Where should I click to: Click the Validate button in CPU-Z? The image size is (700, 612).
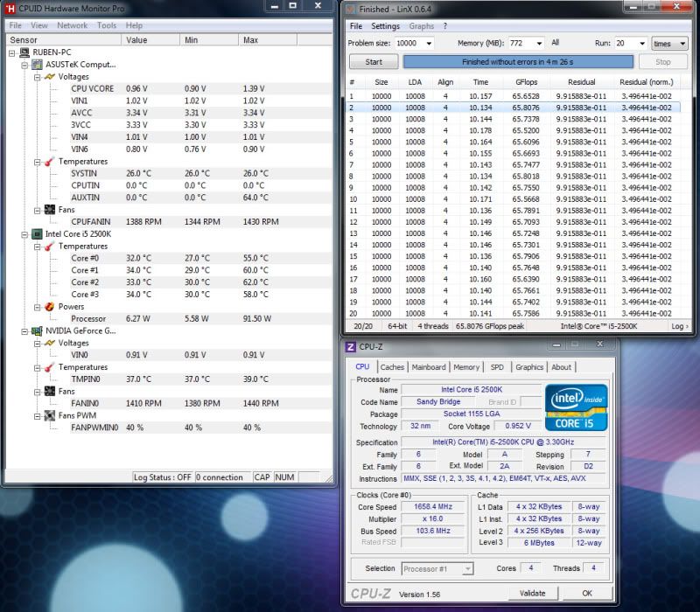(533, 594)
